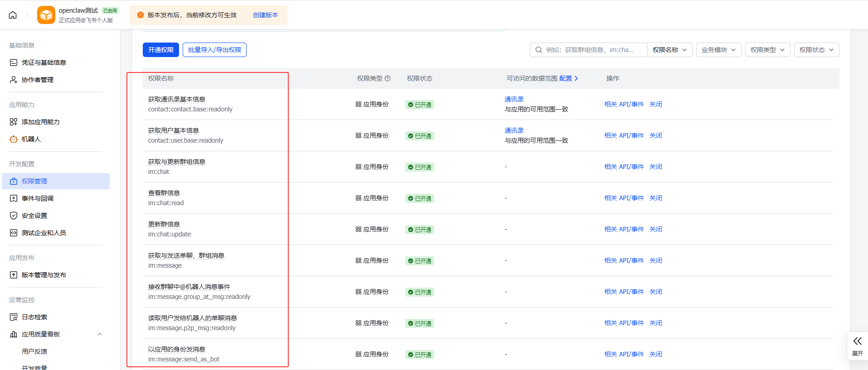The image size is (868, 370).
Task: Click 关闭 for im:chat:read permission
Action: [x=655, y=198]
